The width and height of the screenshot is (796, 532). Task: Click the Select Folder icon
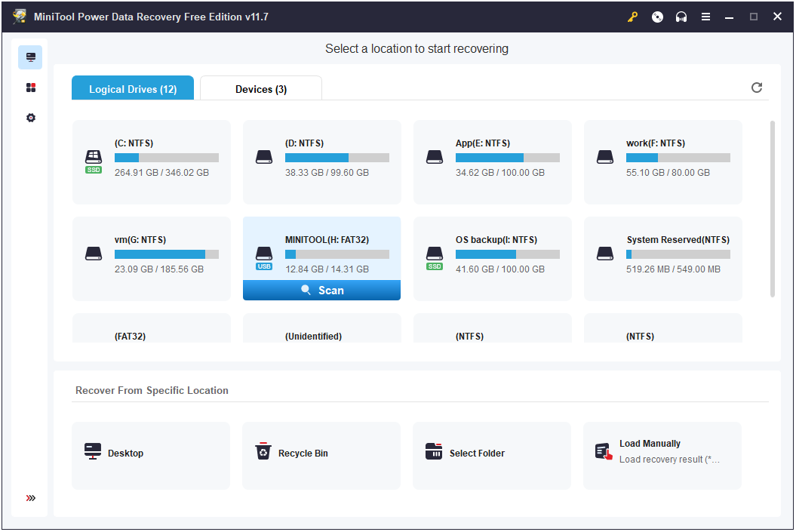(x=434, y=451)
